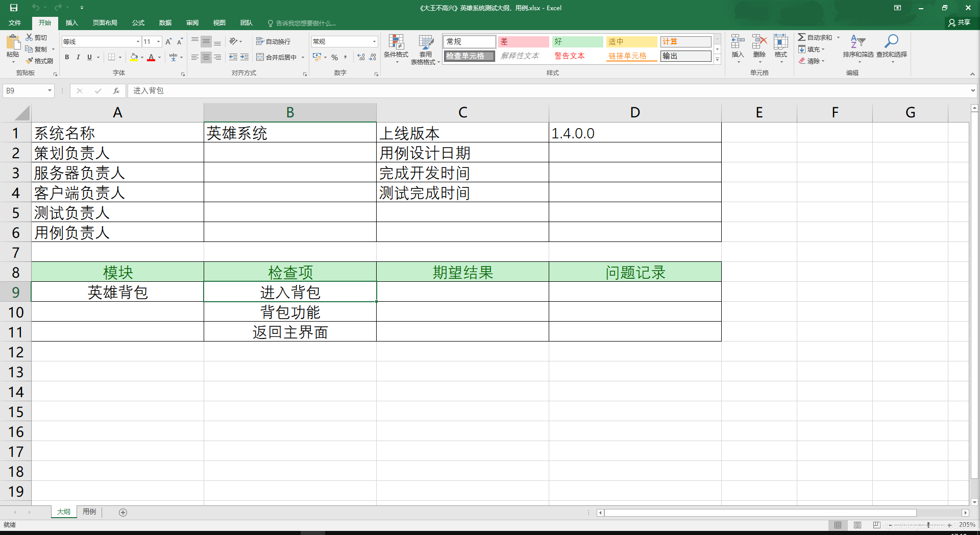Open the font name dropdown (等线)
The image size is (980, 535).
coord(138,41)
